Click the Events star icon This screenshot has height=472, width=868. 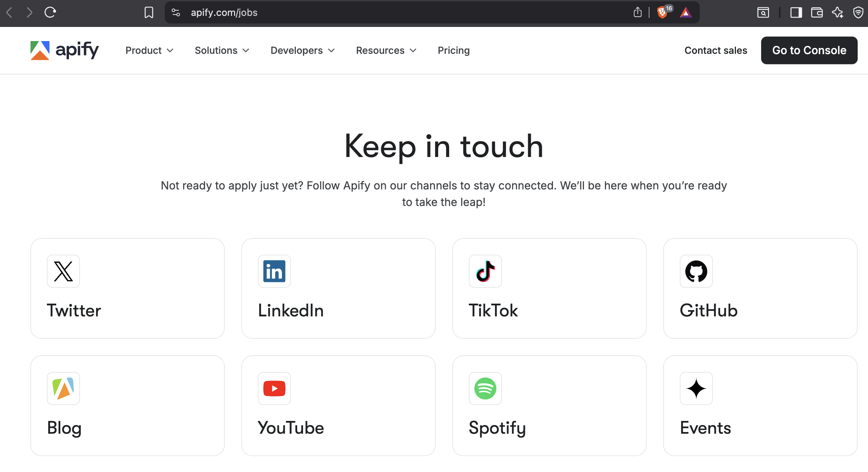[696, 389]
